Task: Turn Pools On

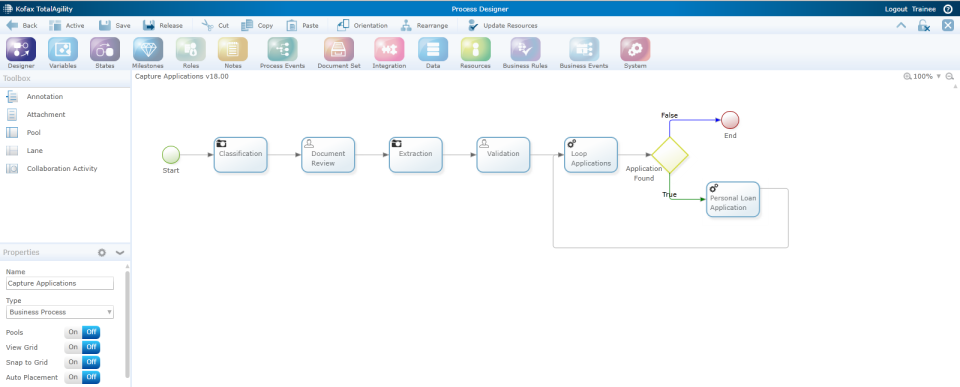Action: click(x=73, y=333)
